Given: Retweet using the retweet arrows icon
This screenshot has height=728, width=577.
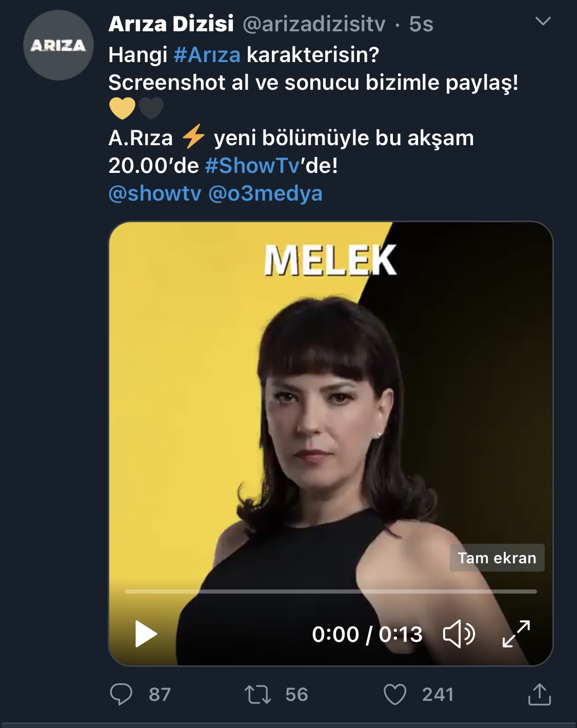Looking at the screenshot, I should click(257, 694).
